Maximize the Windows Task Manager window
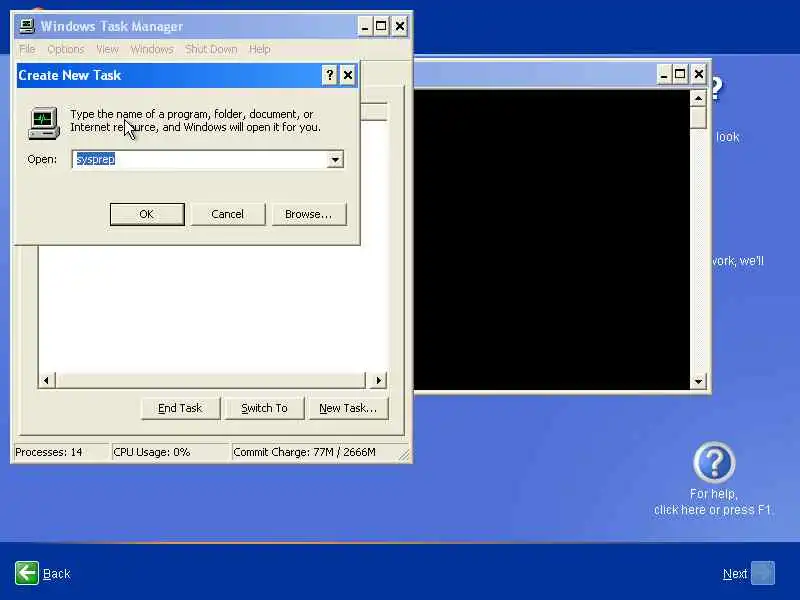The image size is (800, 600). [x=381, y=27]
